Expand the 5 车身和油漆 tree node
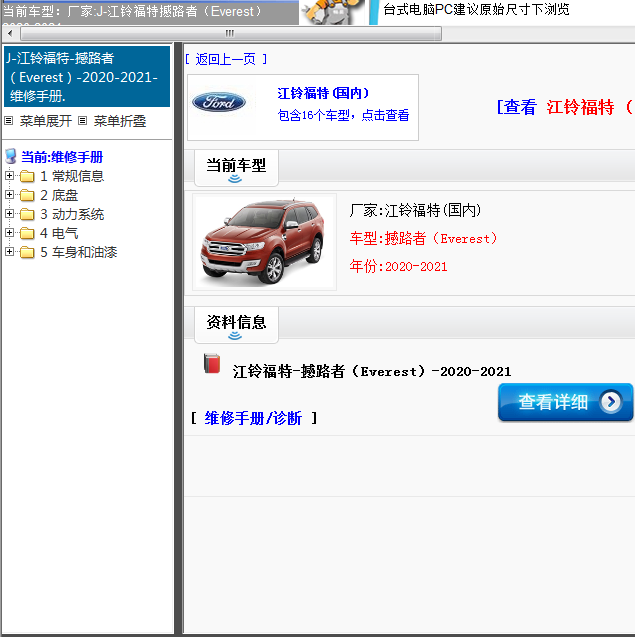The height and width of the screenshot is (637, 635). coord(9,252)
